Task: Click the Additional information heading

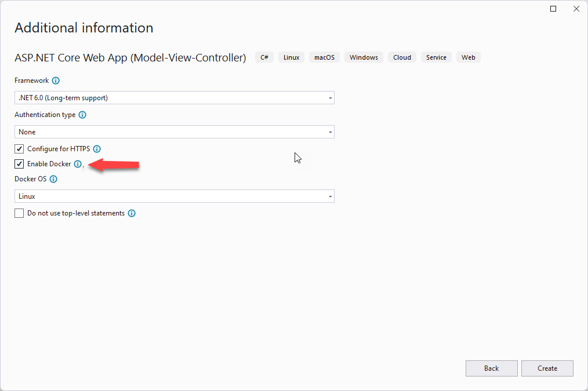Action: click(x=84, y=28)
